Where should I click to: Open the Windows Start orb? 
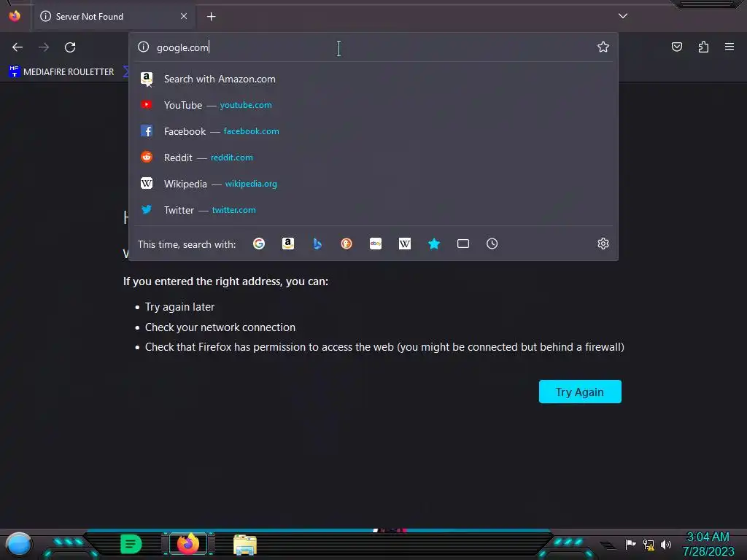[18, 544]
